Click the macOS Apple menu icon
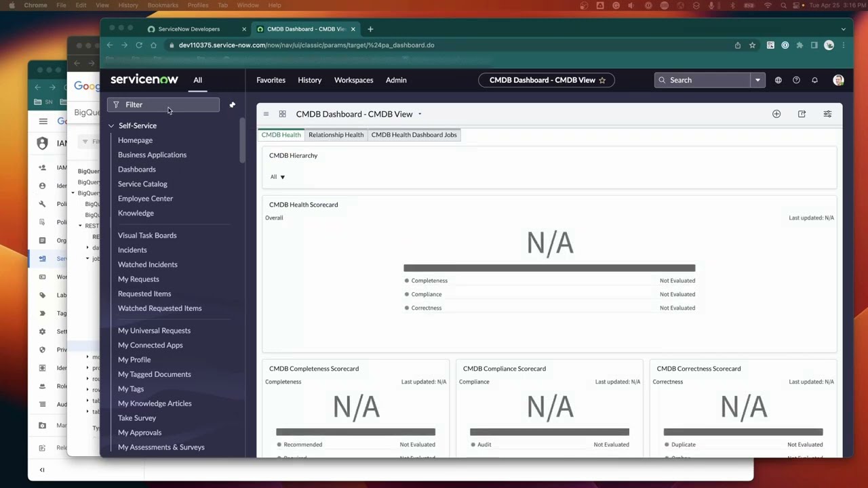Viewport: 868px width, 488px height. pyautogui.click(x=12, y=5)
